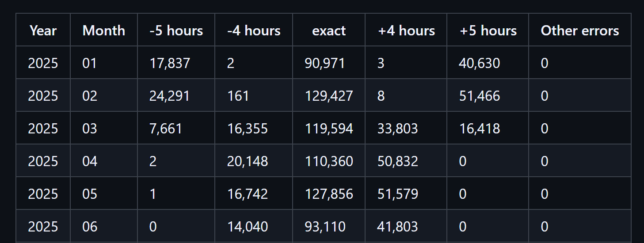The width and height of the screenshot is (644, 243).
Task: Click "2025" in the month 02 row
Action: (x=43, y=96)
